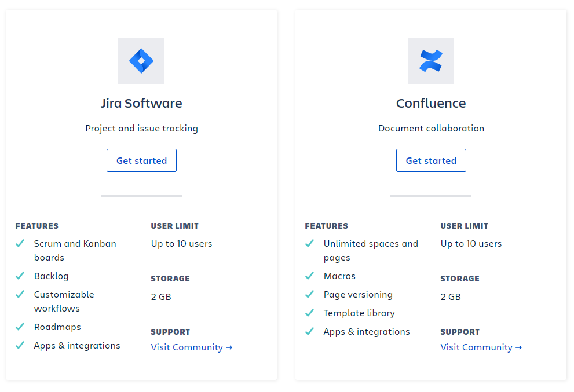This screenshot has height=392, width=574.
Task: Select 'Roadmaps' feature text
Action: 57,327
